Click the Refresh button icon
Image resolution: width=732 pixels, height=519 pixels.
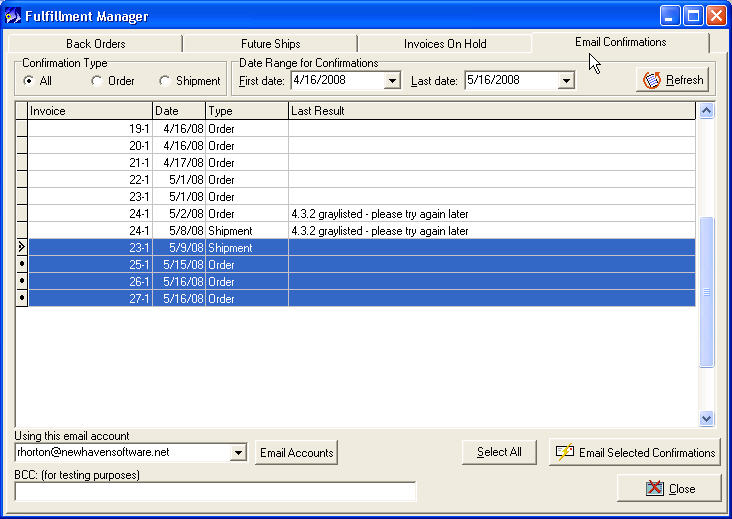pos(652,80)
